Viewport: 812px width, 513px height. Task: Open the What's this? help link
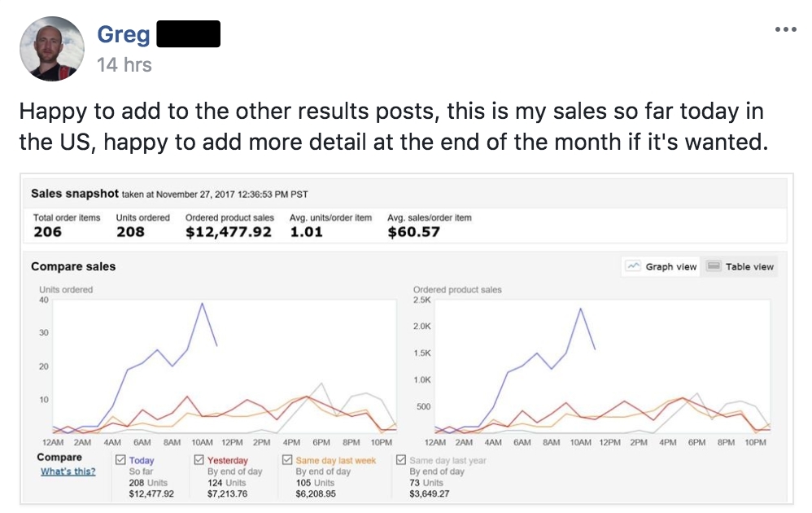click(x=68, y=471)
